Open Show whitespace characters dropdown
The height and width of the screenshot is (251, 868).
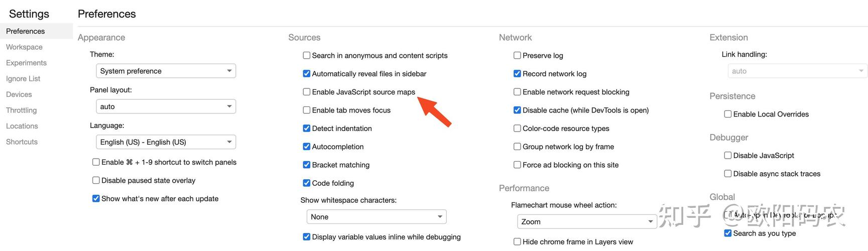tap(376, 217)
